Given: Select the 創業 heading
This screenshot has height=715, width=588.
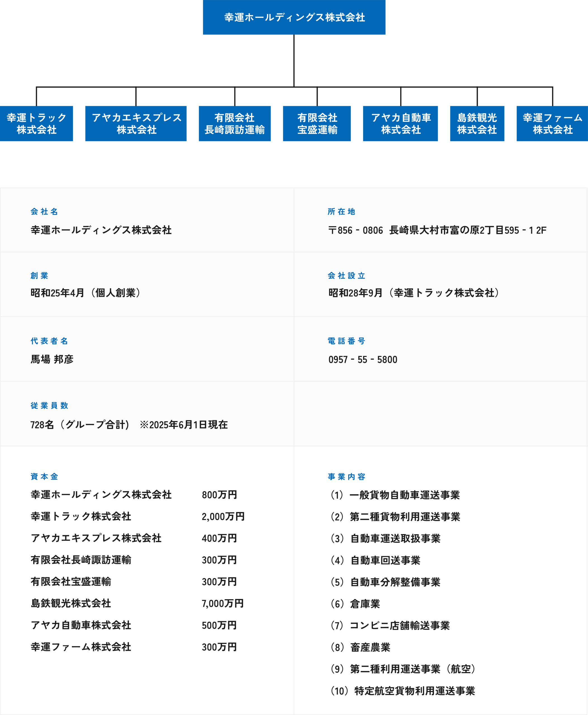Looking at the screenshot, I should 39,276.
